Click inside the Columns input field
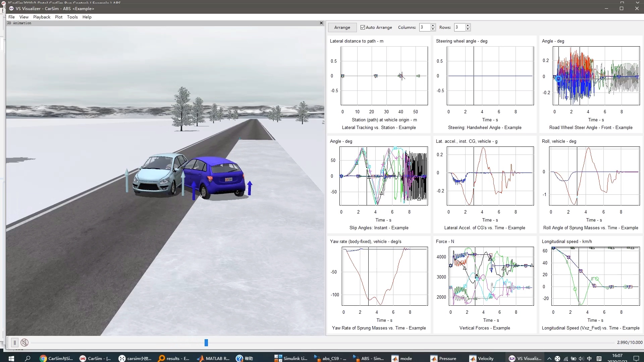Viewport: 644px width, 362px height. click(x=424, y=27)
